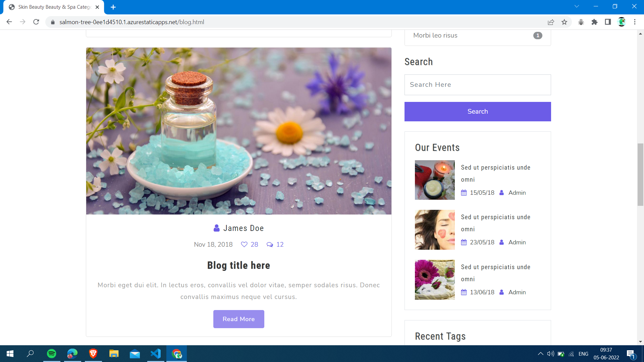Reload the page
This screenshot has width=644, height=362.
tap(36, 22)
